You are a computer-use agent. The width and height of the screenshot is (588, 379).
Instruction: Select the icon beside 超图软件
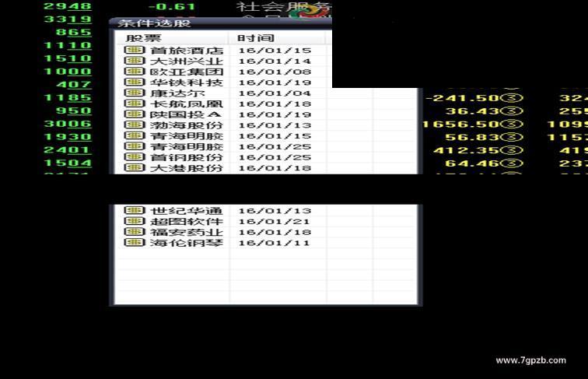135,221
